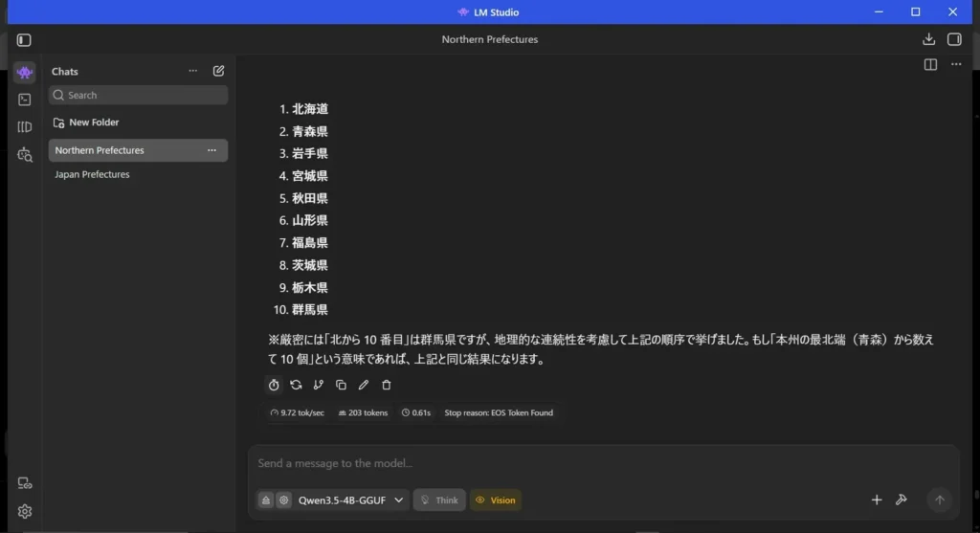Screen dimensions: 980x533
Task: Open the Chats panel three-dot menu
Action: (x=192, y=71)
